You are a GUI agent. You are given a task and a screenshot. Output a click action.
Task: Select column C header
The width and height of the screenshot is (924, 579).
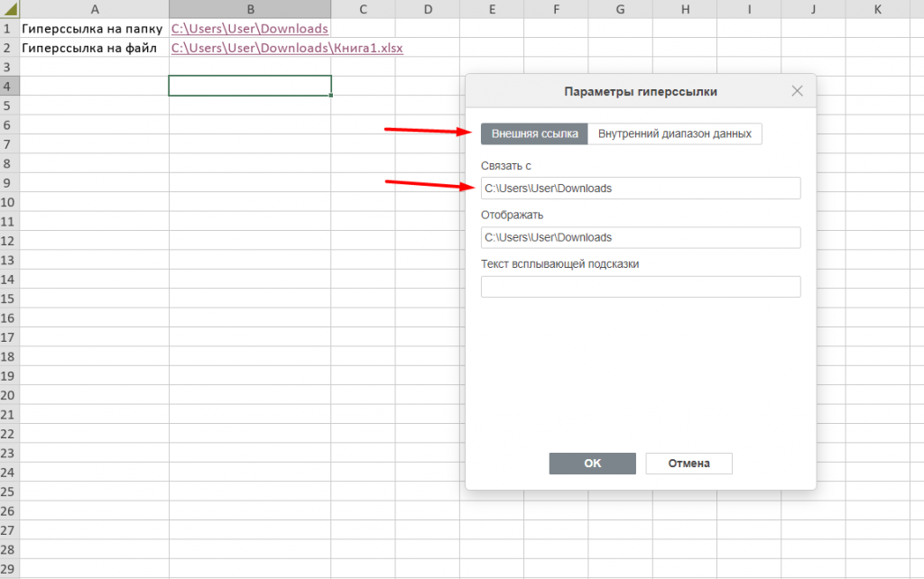tap(362, 10)
